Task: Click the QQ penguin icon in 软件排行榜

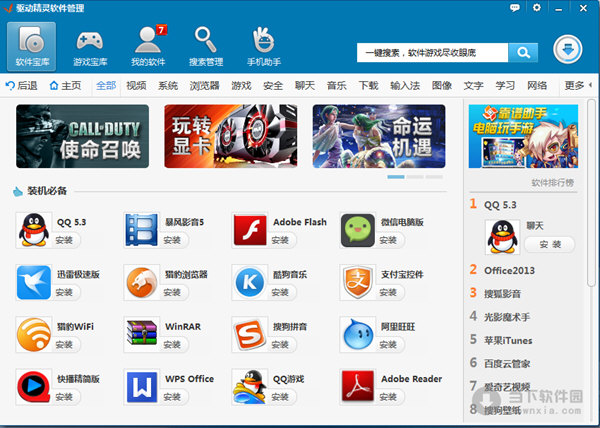Action: pyautogui.click(x=502, y=237)
